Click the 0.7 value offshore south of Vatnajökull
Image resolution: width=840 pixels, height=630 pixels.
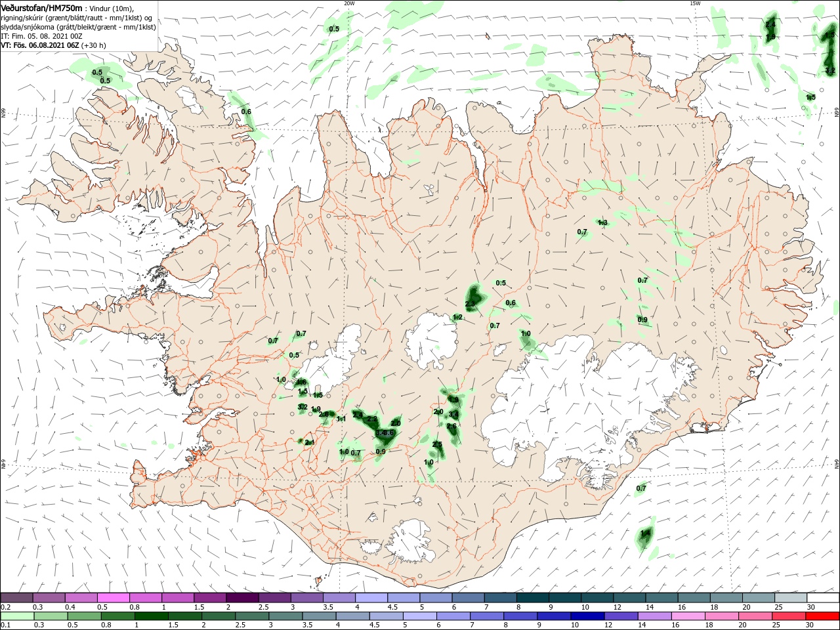[x=641, y=488]
